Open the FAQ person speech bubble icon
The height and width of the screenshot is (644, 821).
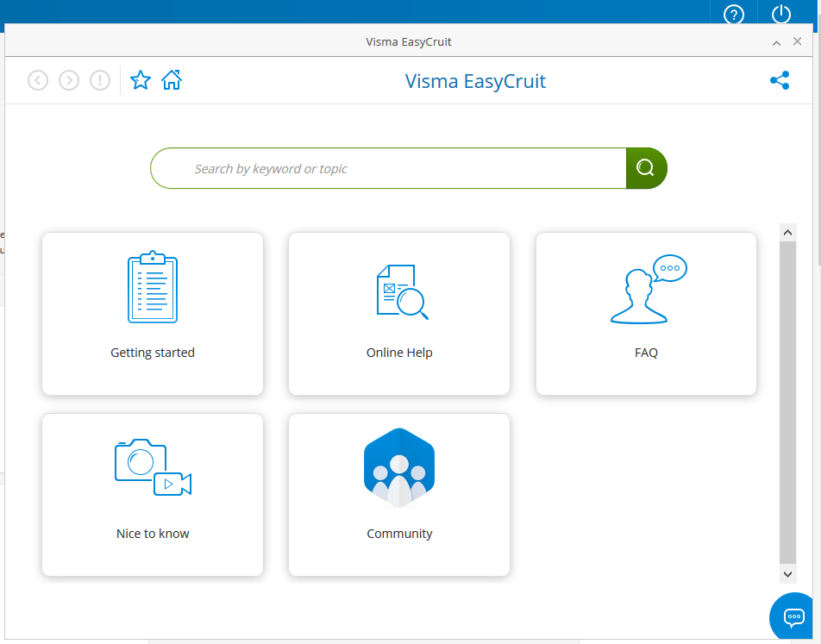(x=649, y=289)
